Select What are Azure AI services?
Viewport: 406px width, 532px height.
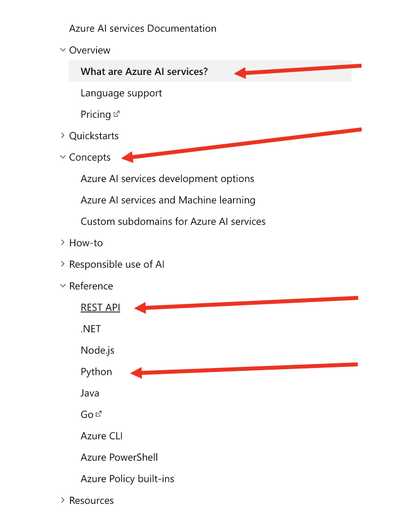144,72
